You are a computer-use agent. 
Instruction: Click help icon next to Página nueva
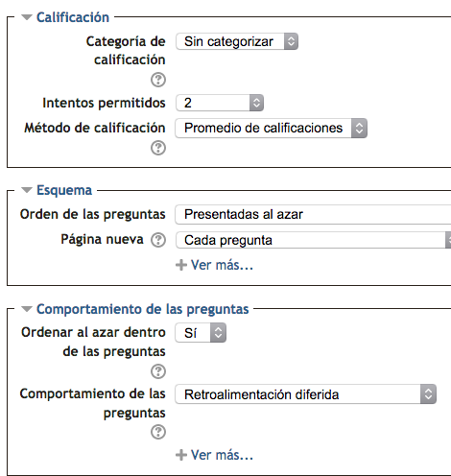point(158,240)
